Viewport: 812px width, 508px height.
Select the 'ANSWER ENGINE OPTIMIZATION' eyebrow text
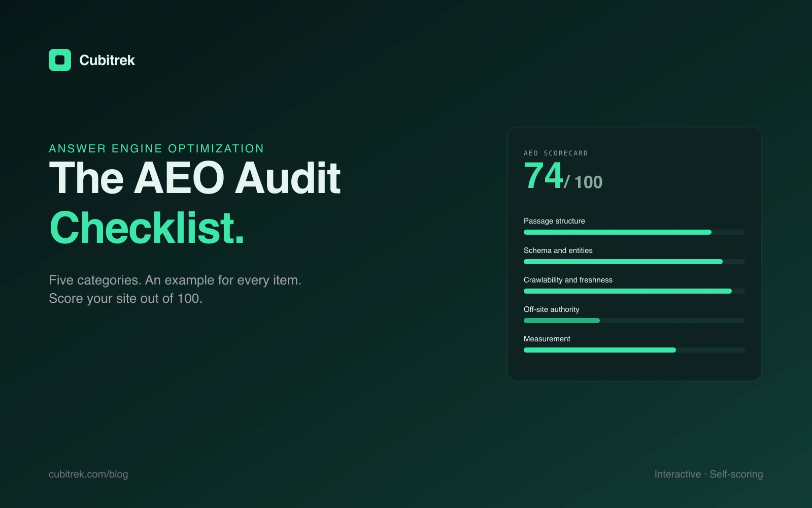pos(156,148)
